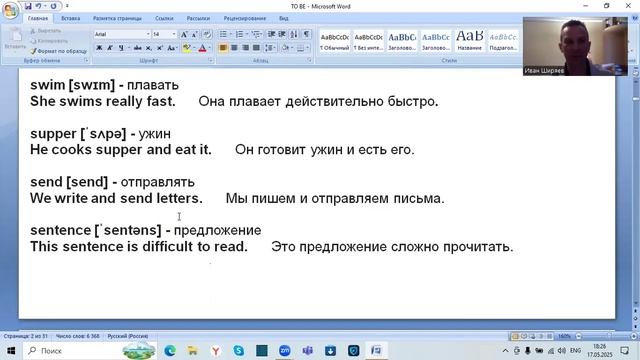Apply numbered list

[240, 34]
